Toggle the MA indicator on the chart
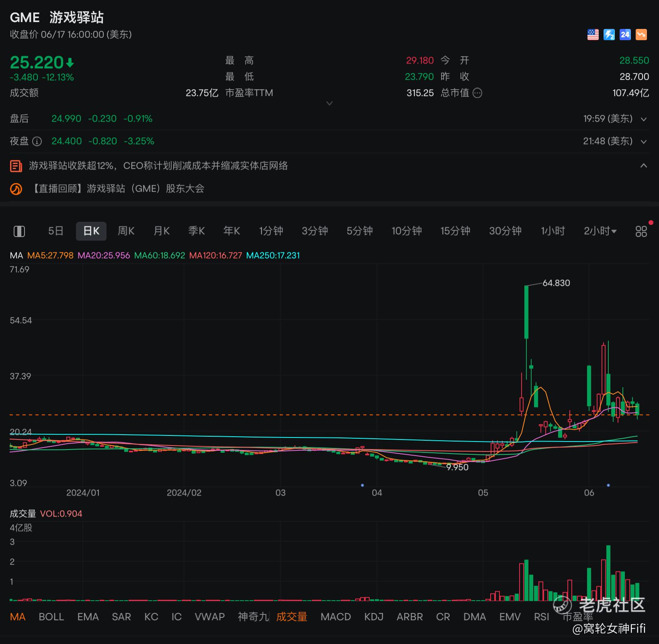The image size is (659, 644). (x=17, y=617)
